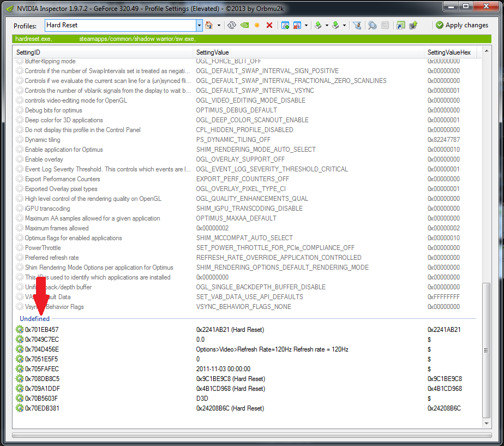Click the SettingID column header
Image resolution: width=504 pixels, height=446 pixels.
click(103, 52)
